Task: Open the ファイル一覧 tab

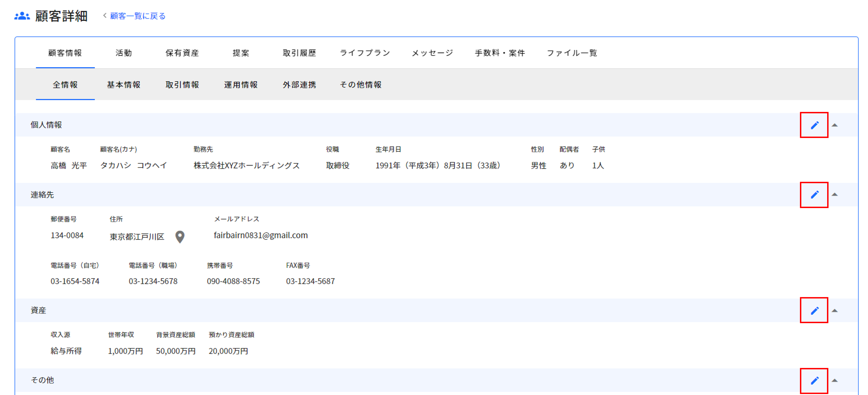Action: pyautogui.click(x=572, y=53)
